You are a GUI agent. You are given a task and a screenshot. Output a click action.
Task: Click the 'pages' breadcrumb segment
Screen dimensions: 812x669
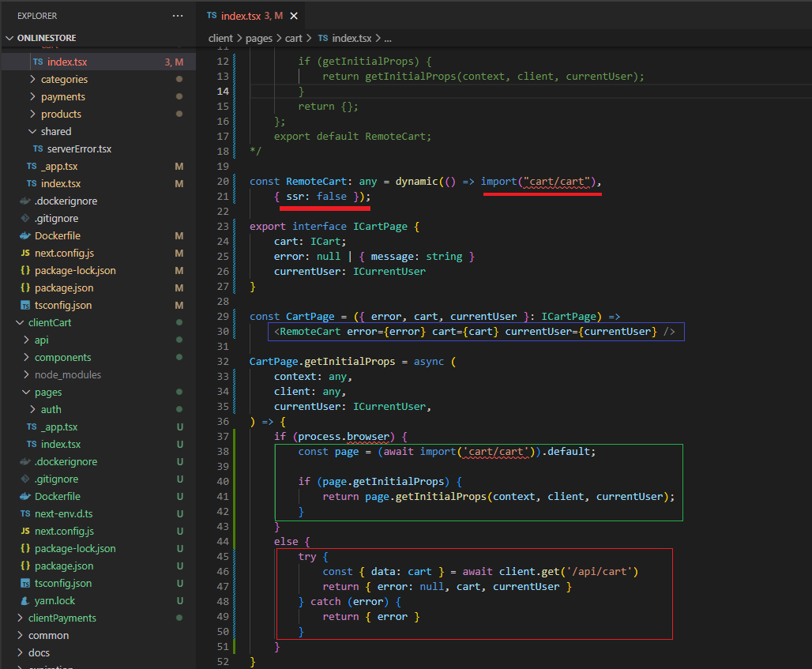click(258, 38)
